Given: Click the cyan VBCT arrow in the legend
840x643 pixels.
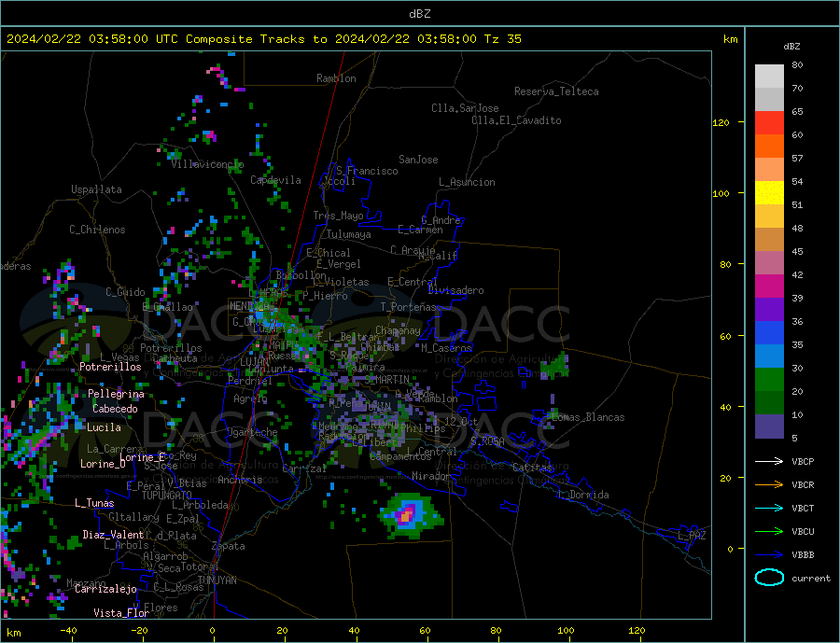Looking at the screenshot, I should pos(769,508).
